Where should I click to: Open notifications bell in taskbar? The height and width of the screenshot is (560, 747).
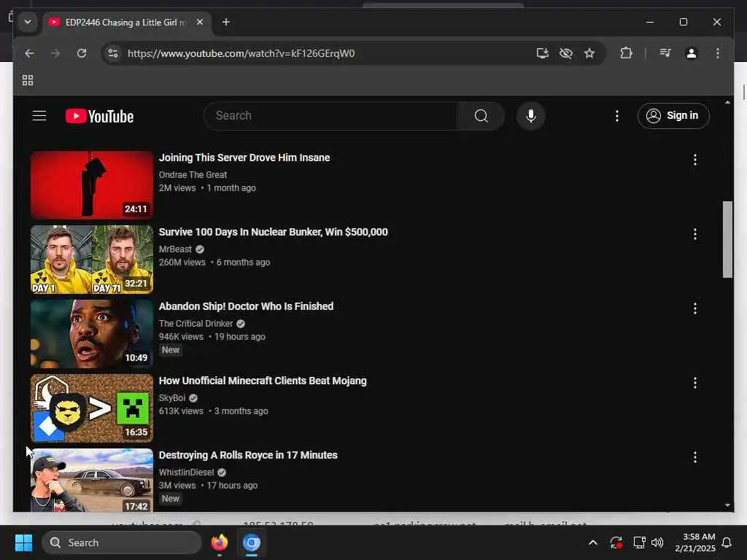(727, 542)
